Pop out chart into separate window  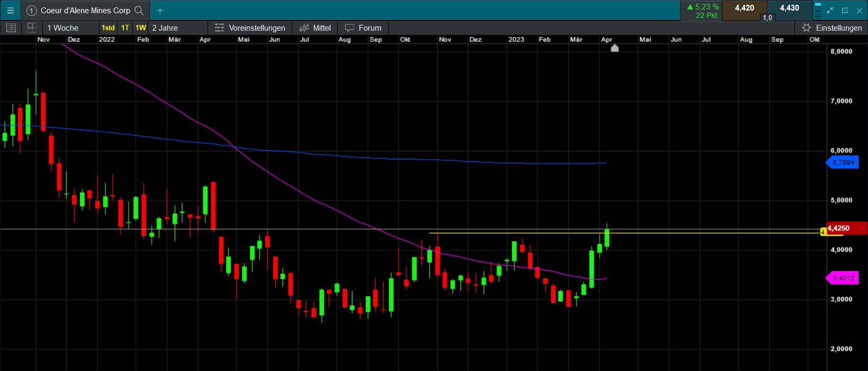point(845,10)
